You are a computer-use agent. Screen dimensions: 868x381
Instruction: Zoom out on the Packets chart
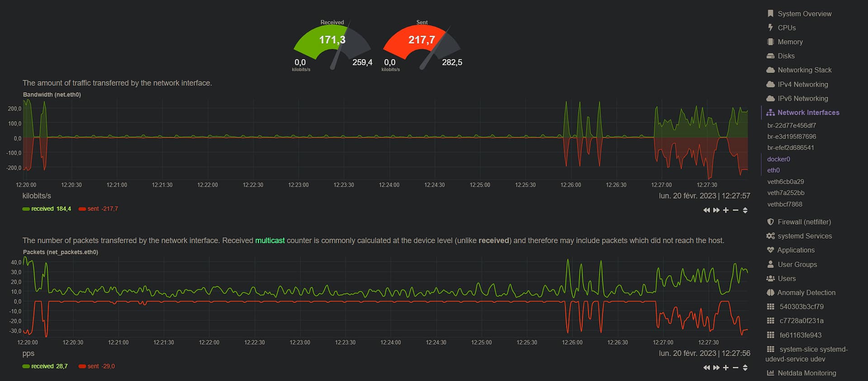pyautogui.click(x=735, y=368)
